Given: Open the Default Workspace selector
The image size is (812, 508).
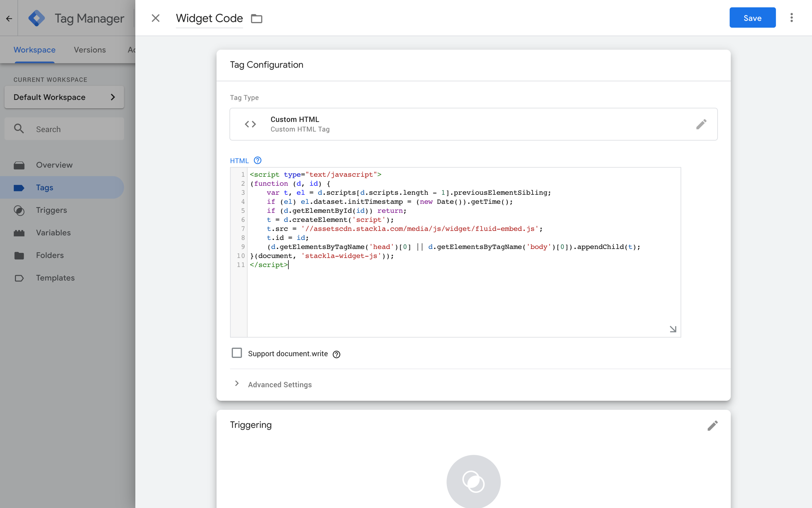Looking at the screenshot, I should coord(64,97).
